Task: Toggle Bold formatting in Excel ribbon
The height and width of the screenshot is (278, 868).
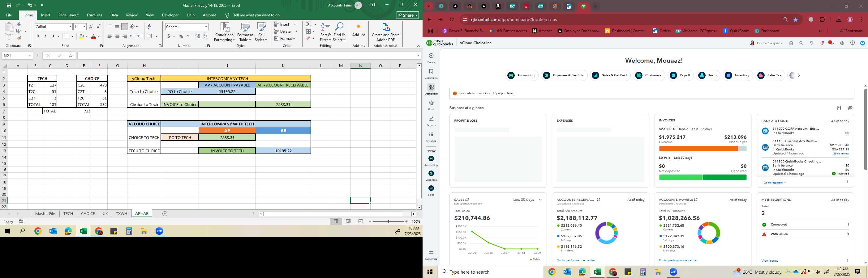Action: (x=38, y=36)
